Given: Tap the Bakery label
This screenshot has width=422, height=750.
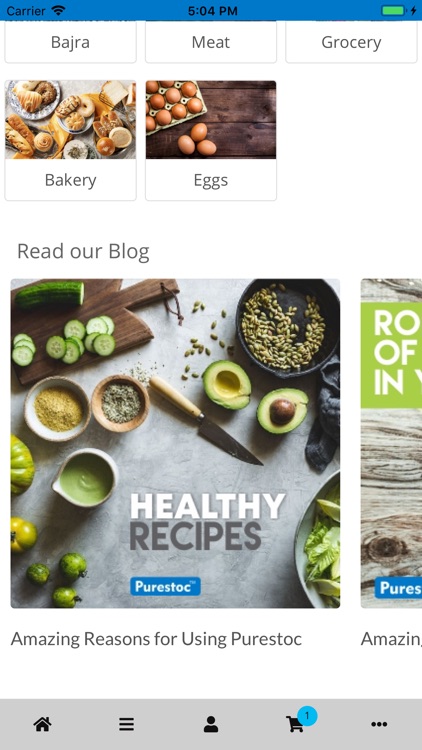Looking at the screenshot, I should click(70, 180).
